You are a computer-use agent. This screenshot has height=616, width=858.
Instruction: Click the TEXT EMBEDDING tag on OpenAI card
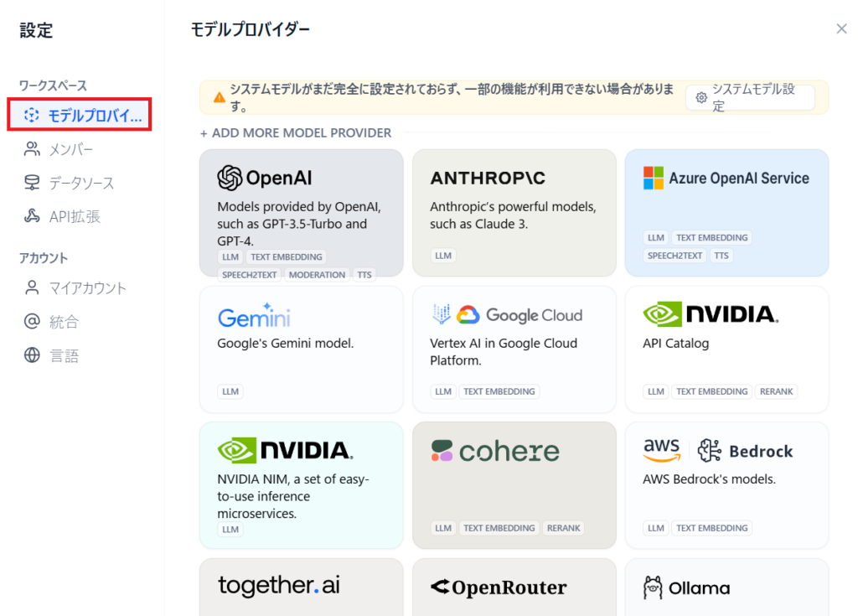[287, 256]
